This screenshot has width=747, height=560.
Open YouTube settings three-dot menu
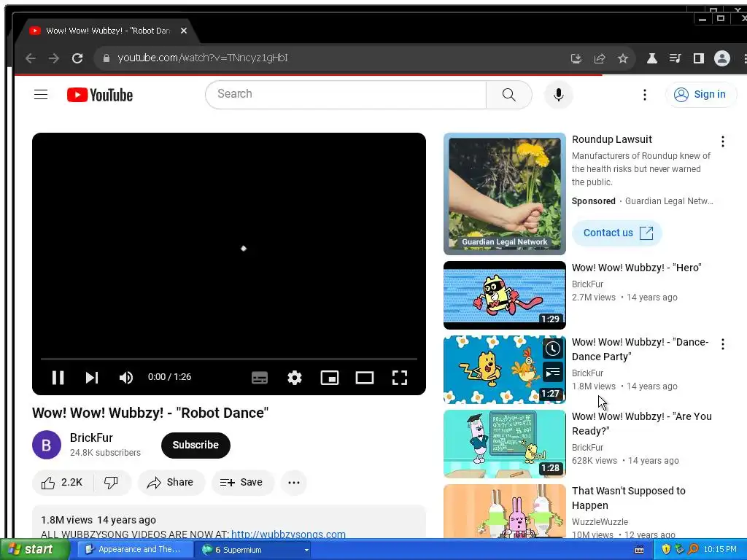pyautogui.click(x=645, y=94)
